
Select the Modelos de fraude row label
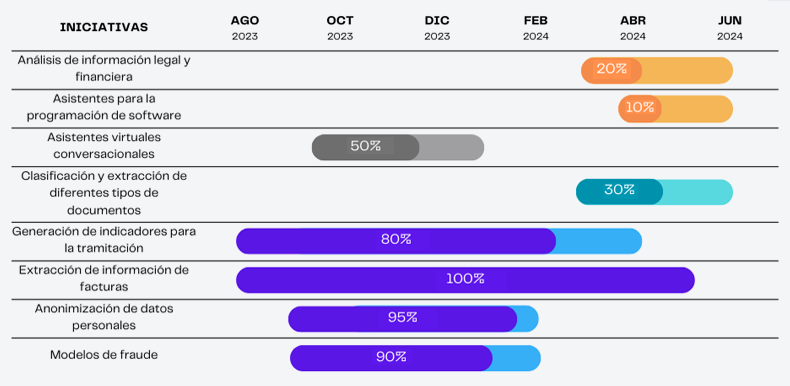[x=104, y=355]
